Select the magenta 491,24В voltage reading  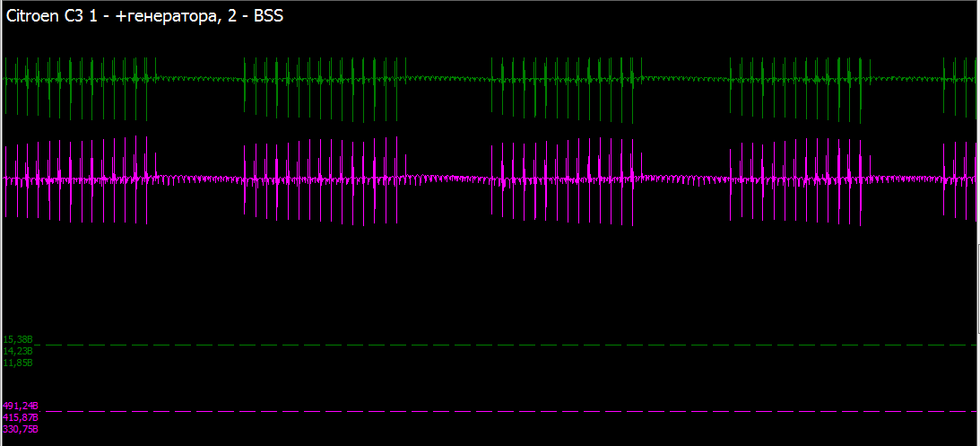pos(20,406)
